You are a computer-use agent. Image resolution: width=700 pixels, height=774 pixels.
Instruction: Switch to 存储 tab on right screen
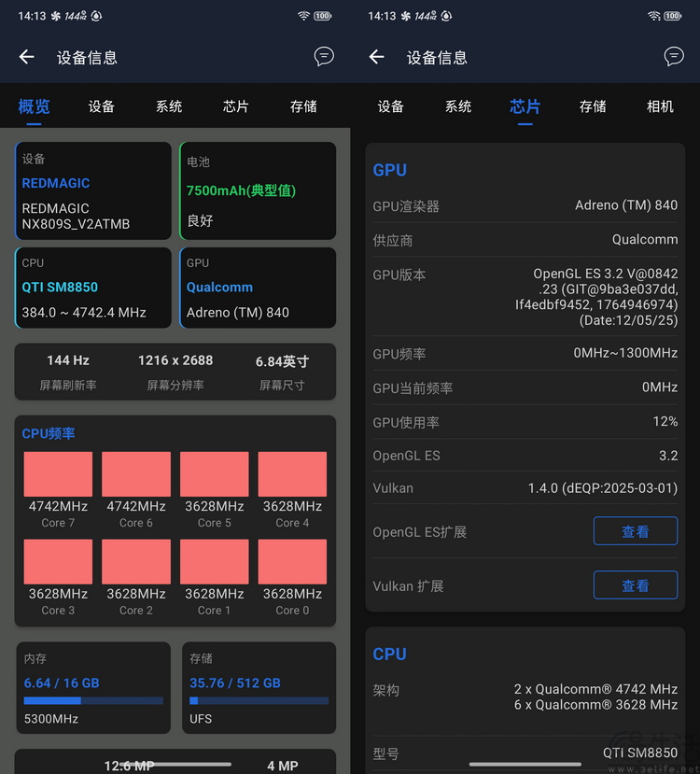[x=593, y=106]
